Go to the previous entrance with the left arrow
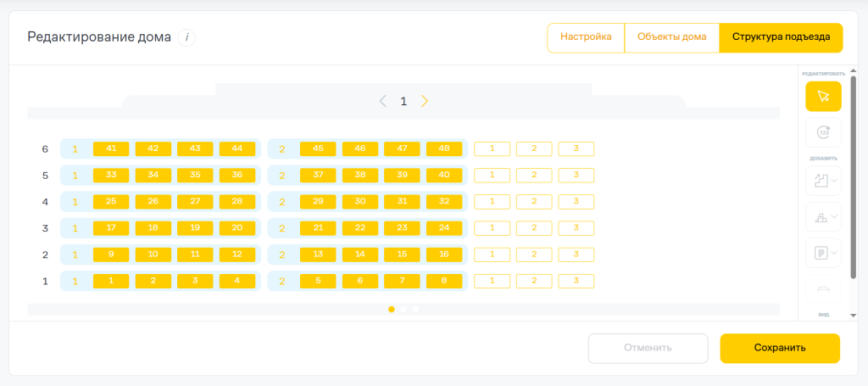The image size is (868, 386). click(382, 101)
